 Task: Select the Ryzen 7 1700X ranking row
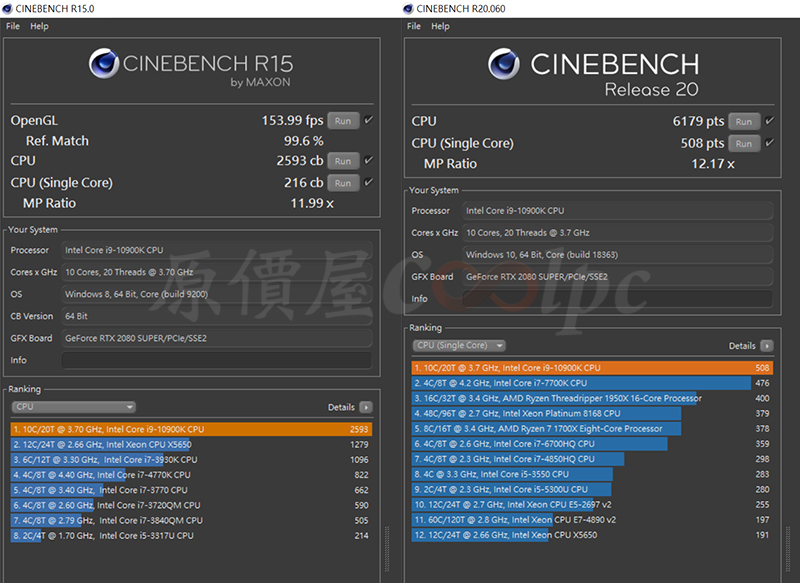pos(592,429)
